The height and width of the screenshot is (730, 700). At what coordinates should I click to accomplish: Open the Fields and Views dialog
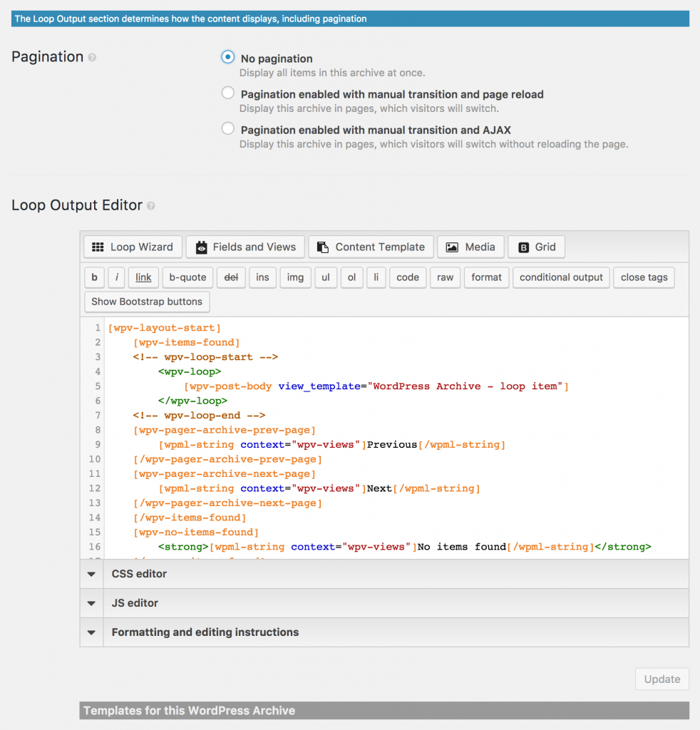(245, 247)
